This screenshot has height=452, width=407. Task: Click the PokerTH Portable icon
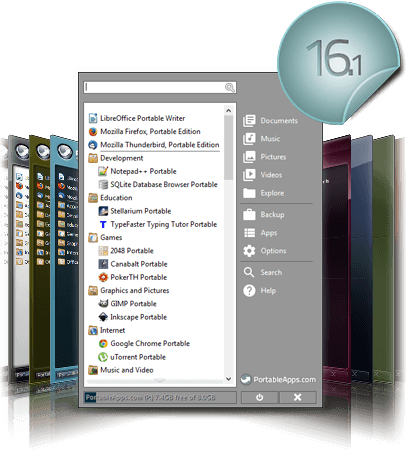(x=103, y=277)
